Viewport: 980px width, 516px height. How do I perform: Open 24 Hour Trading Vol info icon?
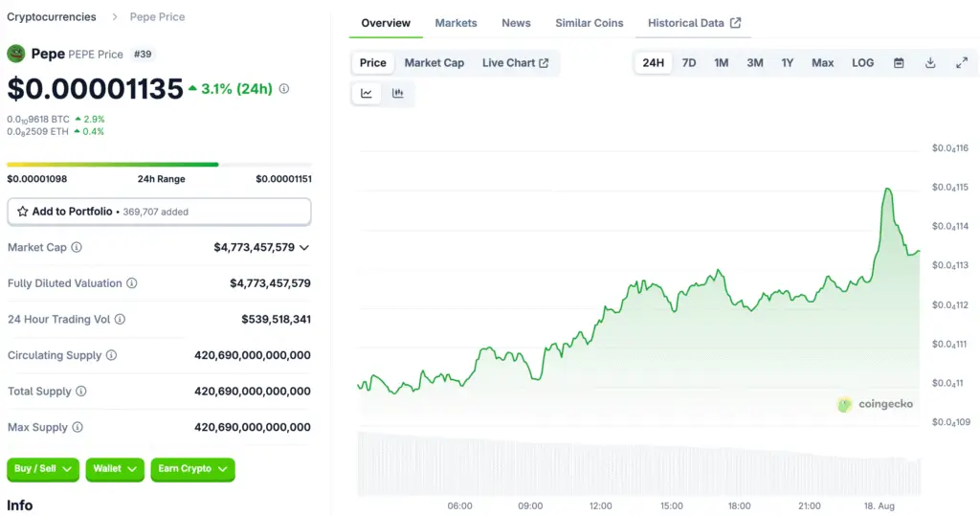pos(120,319)
